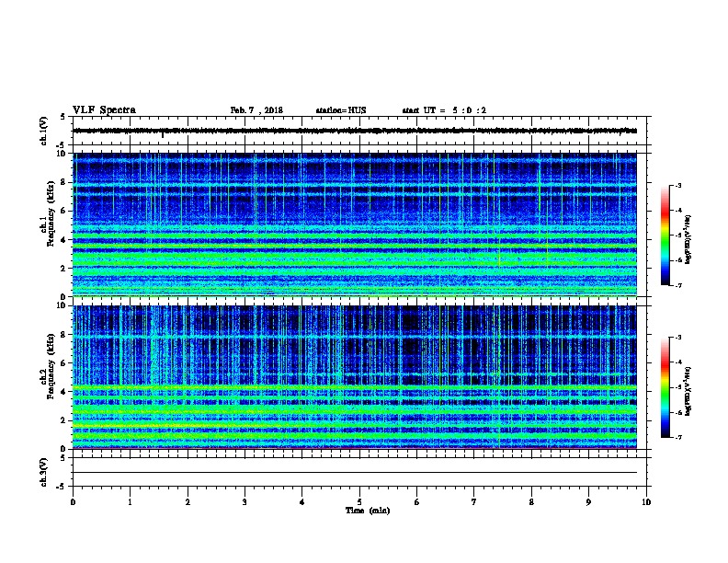Click the 'ch.1(V)' waveform axis label
The height and width of the screenshot is (563, 728).
click(44, 131)
